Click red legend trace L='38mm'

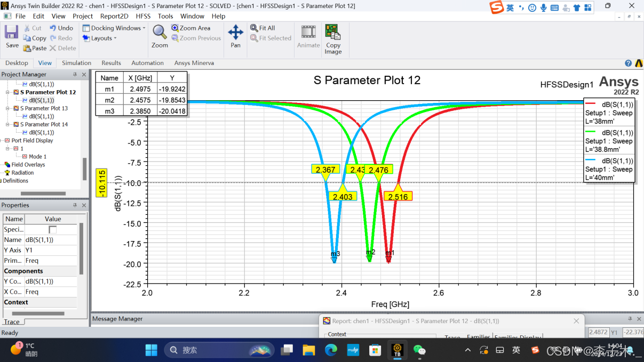pyautogui.click(x=609, y=113)
